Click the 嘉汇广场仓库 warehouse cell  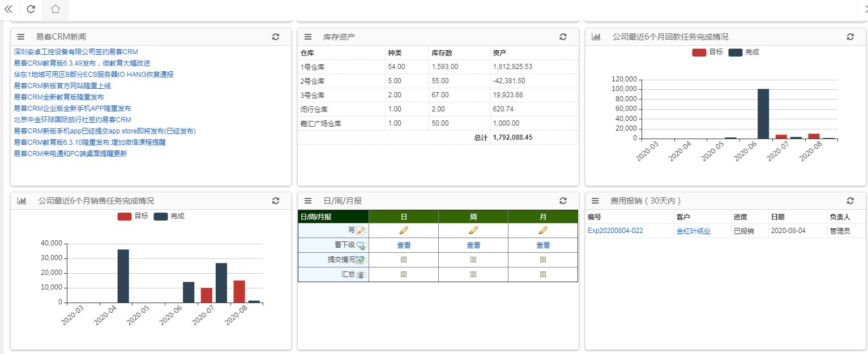pos(341,123)
